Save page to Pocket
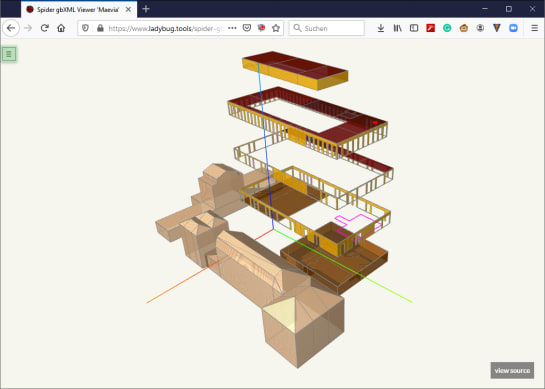Screen dimensions: 545x389 tap(247, 28)
